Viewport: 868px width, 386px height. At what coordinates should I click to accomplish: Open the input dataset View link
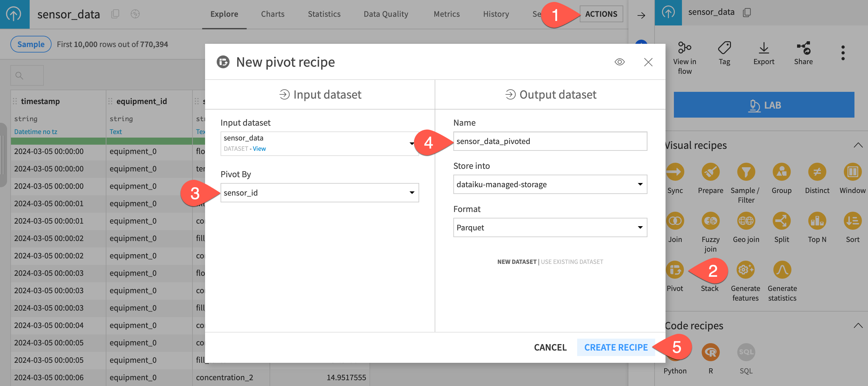tap(259, 149)
